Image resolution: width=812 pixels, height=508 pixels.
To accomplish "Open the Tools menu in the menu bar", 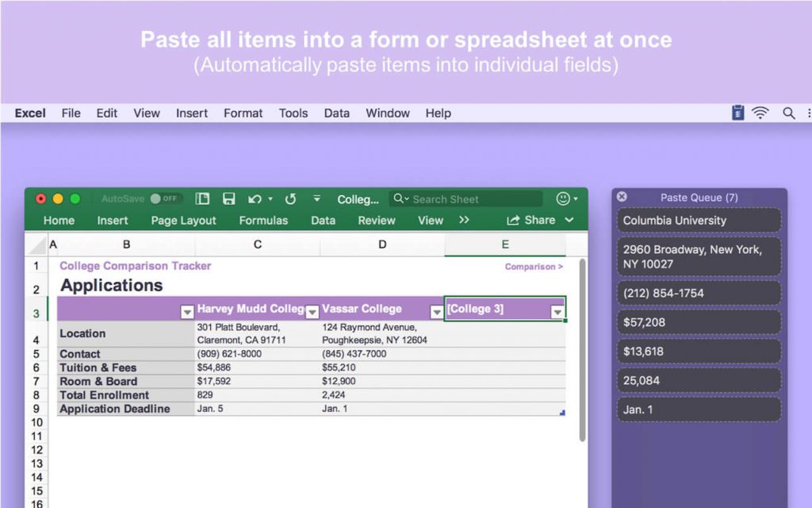I will tap(293, 113).
